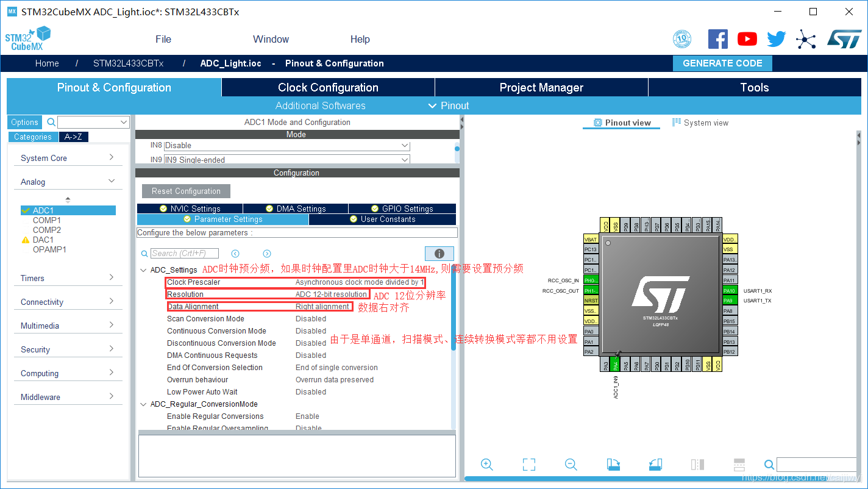Collapse the ADC_Settings parameter group
Image resolution: width=868 pixels, height=489 pixels.
pyautogui.click(x=144, y=270)
